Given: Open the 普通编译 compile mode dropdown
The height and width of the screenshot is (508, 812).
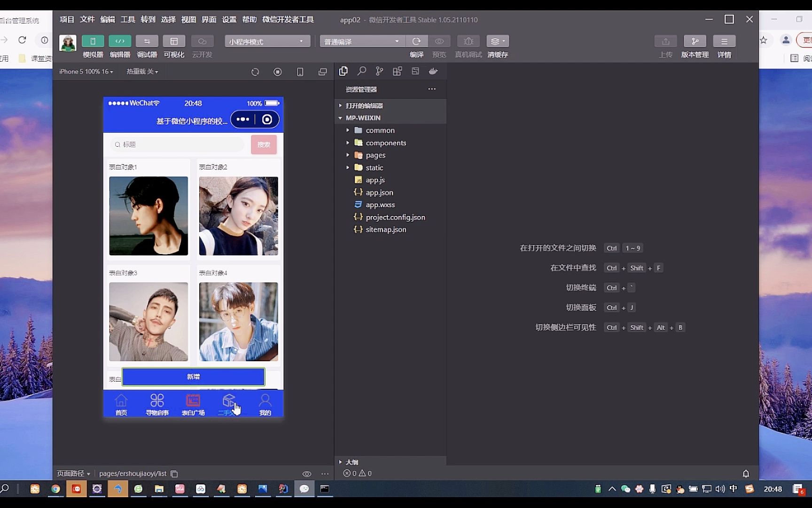Looking at the screenshot, I should point(362,41).
